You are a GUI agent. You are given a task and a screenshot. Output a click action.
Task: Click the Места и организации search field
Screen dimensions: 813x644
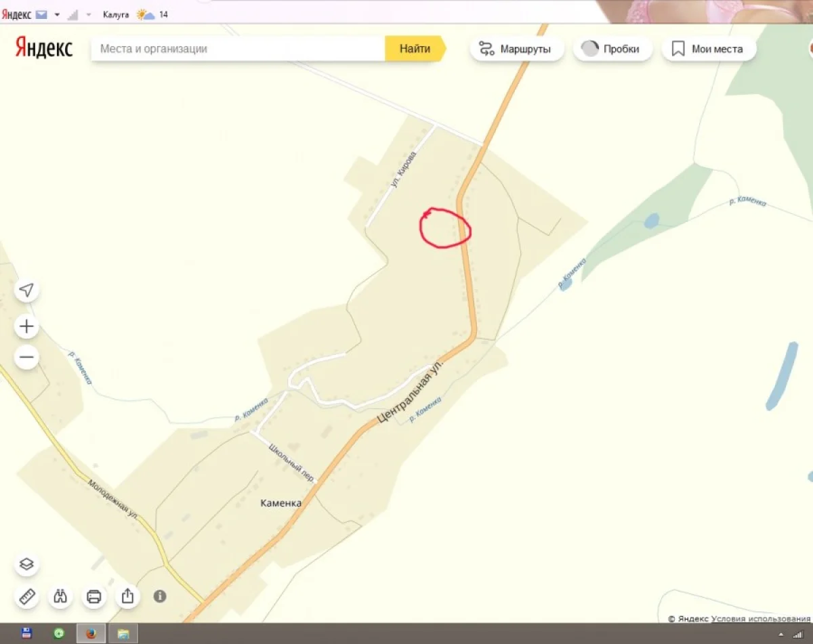point(237,49)
